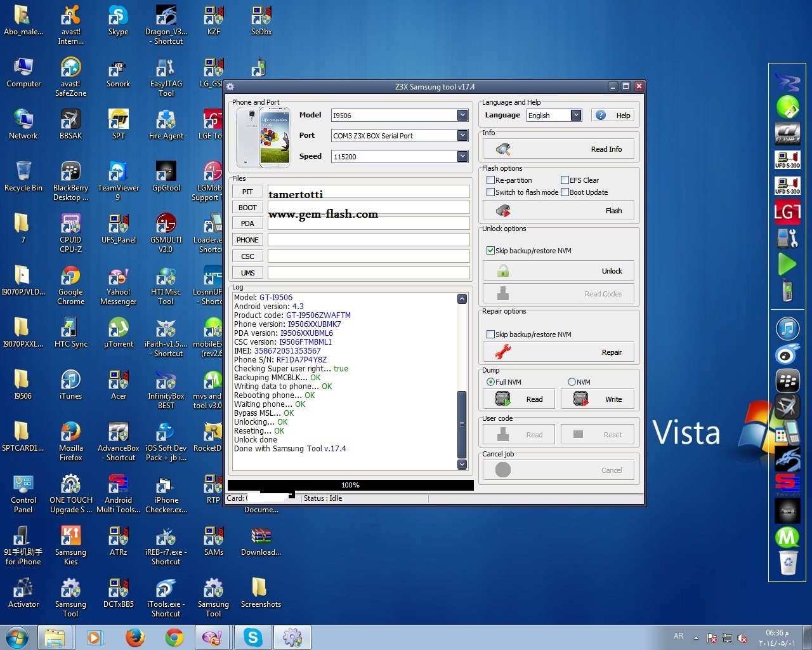Click the green play arrow dock icon
Viewport: 812px width, 650px height.
[x=787, y=263]
